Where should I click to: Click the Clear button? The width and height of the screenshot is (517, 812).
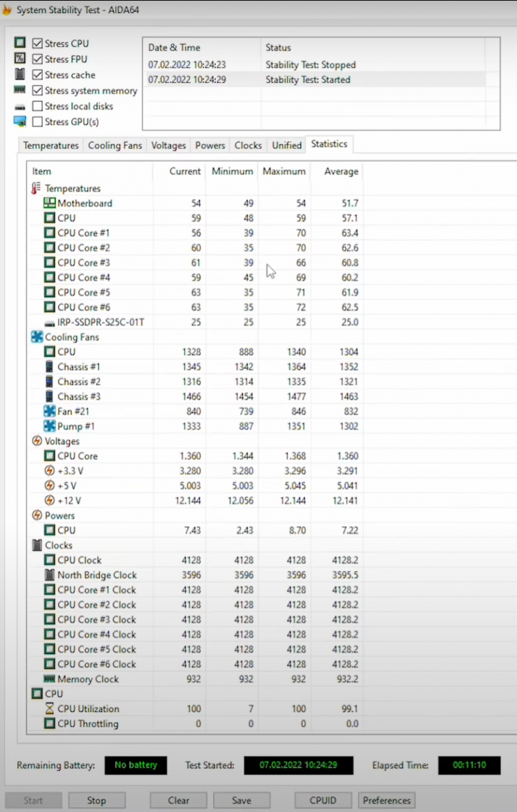click(x=179, y=800)
